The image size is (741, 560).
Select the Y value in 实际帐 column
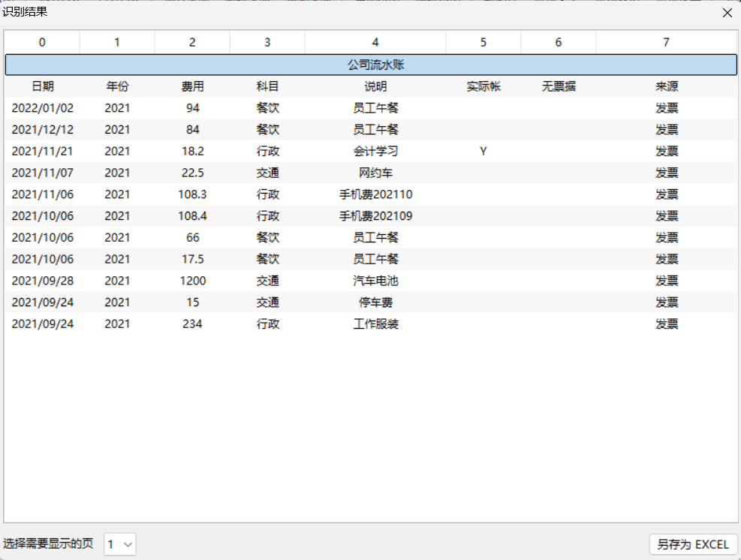pyautogui.click(x=483, y=151)
